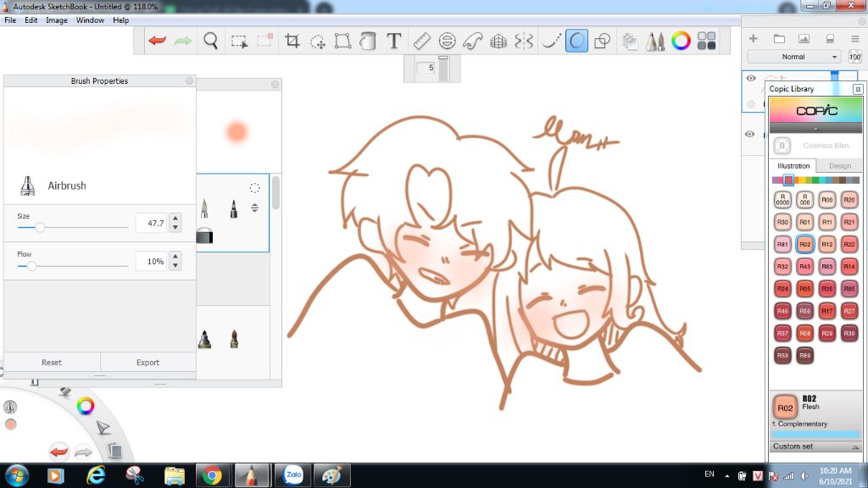This screenshot has height=488, width=868.
Task: Open the Windows Start button
Action: click(17, 475)
